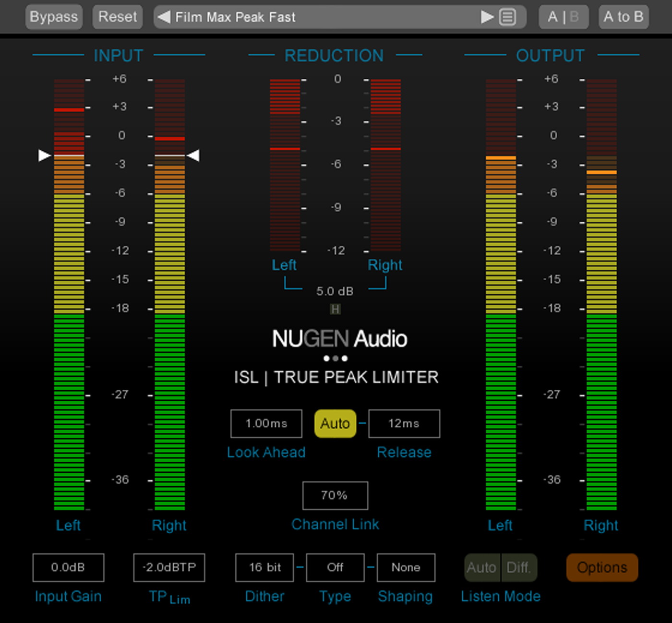Click the Input Gain label
The width and height of the screenshot is (672, 623).
point(68,596)
